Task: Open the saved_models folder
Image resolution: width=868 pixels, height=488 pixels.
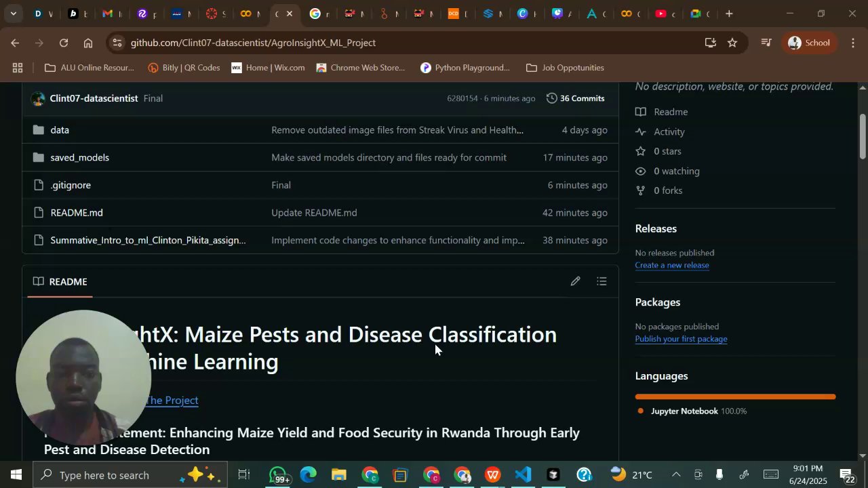Action: click(x=79, y=157)
